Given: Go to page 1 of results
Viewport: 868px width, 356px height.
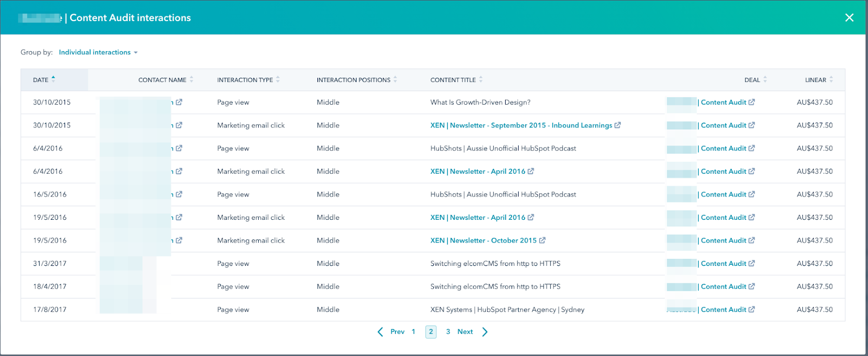Looking at the screenshot, I should point(413,332).
